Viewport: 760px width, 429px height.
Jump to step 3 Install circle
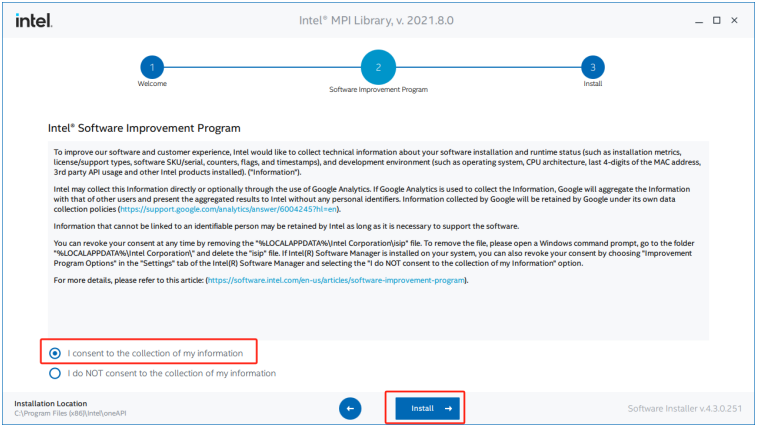592,67
